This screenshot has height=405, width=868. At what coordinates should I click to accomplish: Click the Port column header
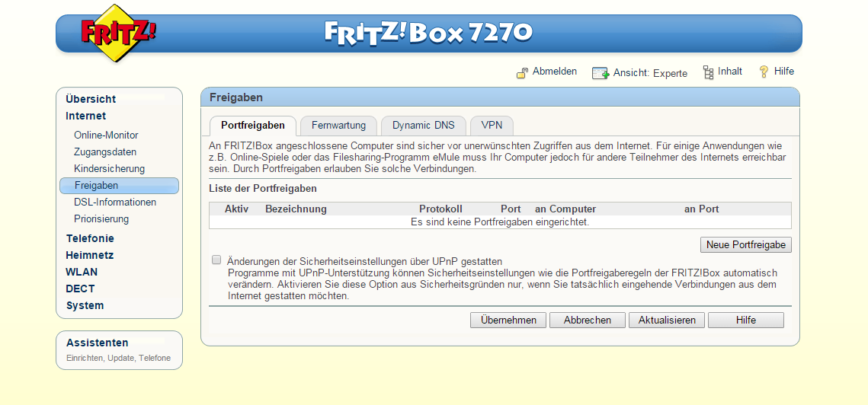[x=511, y=209]
